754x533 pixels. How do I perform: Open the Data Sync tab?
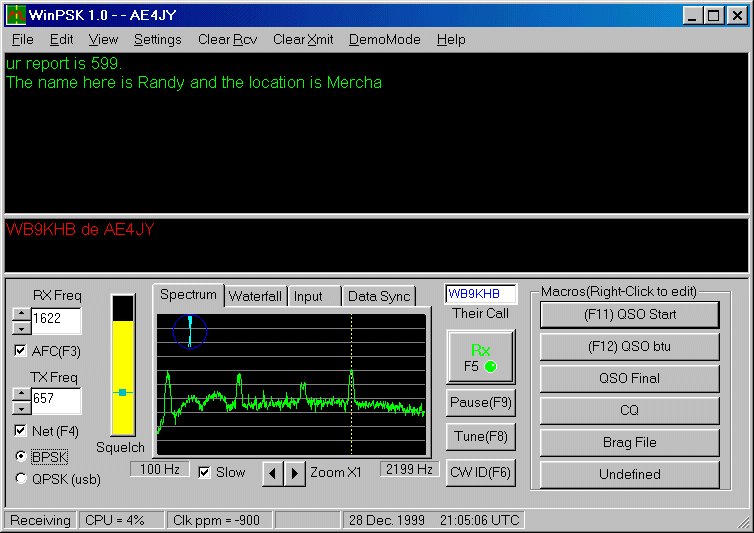[379, 296]
